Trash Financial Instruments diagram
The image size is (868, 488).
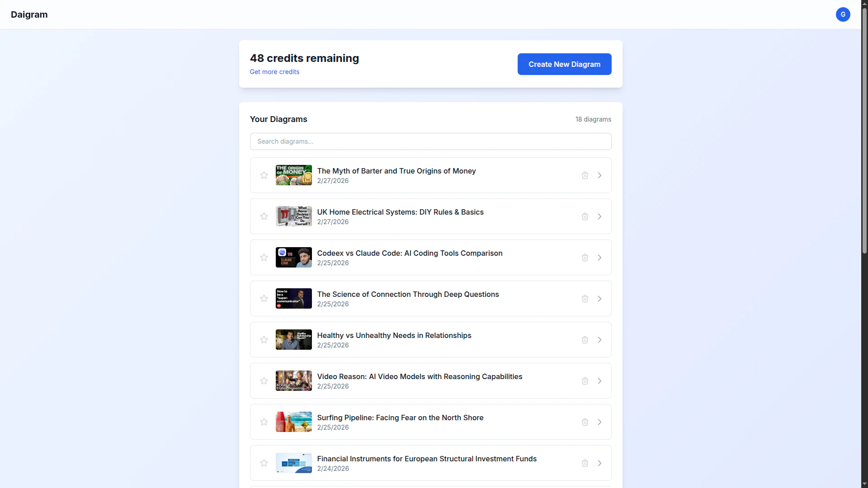click(585, 463)
